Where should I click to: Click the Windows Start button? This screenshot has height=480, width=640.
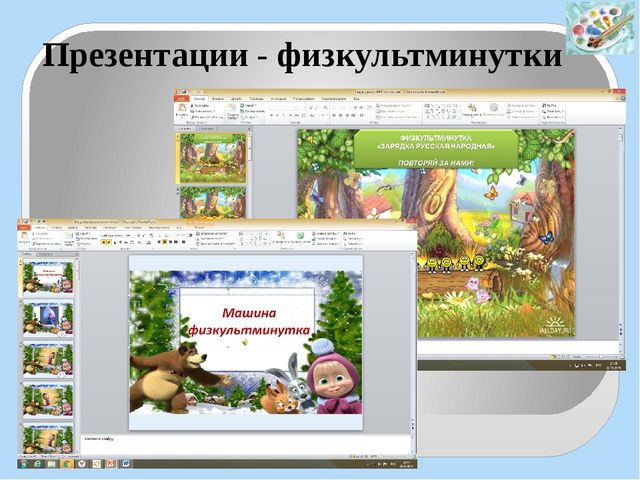tap(24, 464)
